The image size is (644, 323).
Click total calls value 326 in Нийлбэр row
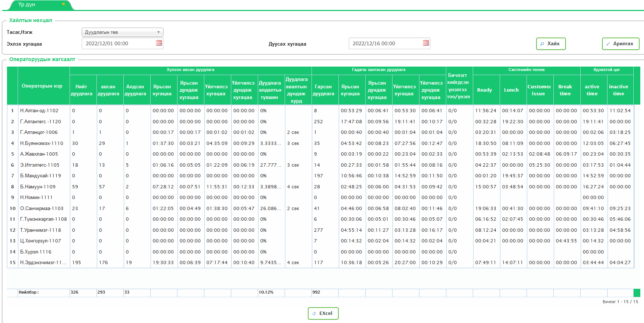(x=74, y=292)
